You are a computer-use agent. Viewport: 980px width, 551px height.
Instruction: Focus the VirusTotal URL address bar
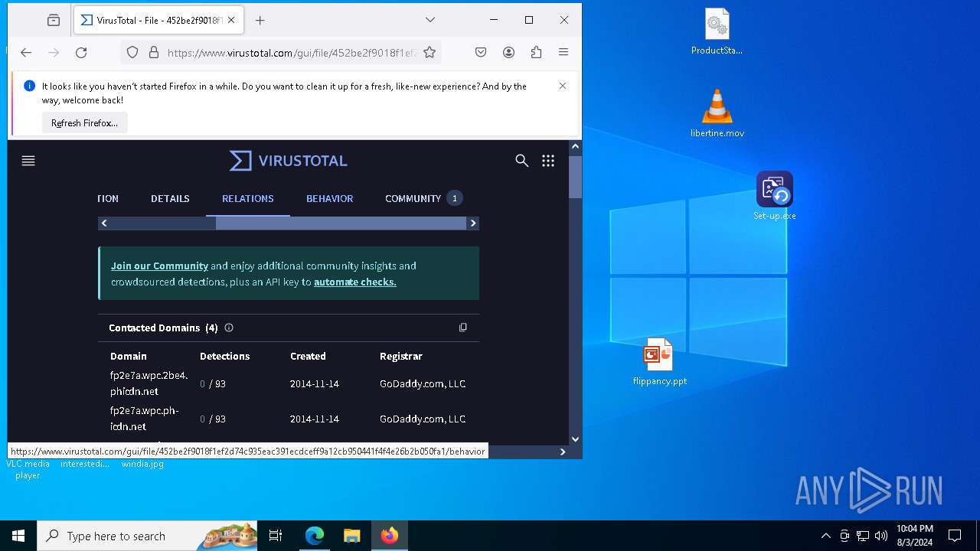[291, 53]
